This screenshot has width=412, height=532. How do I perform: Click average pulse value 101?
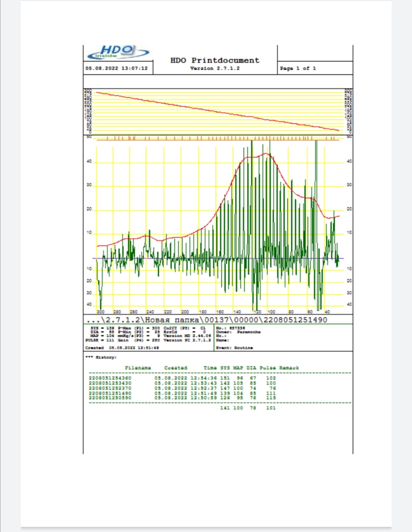coord(271,408)
